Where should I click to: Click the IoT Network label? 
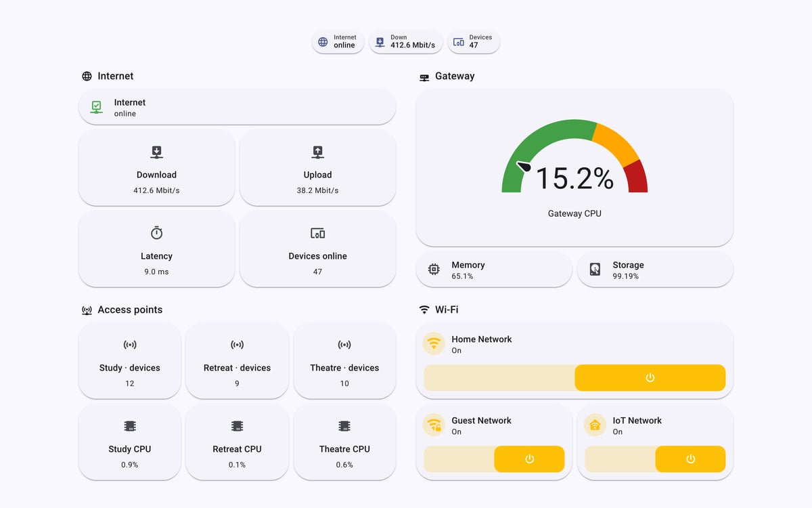click(x=637, y=420)
